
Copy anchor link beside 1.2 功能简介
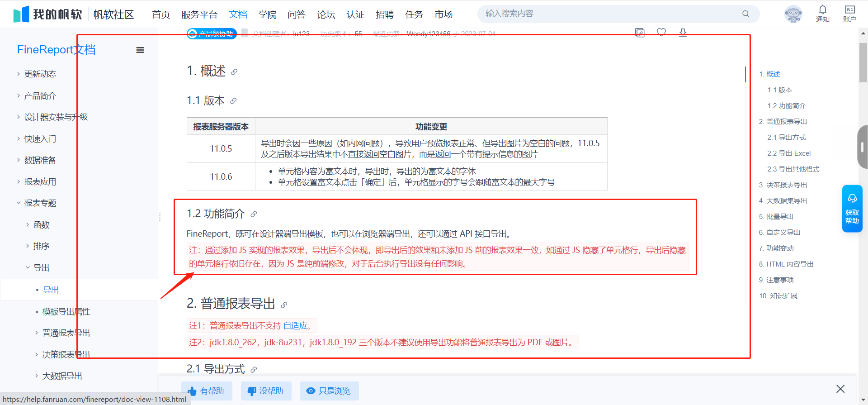tap(254, 214)
